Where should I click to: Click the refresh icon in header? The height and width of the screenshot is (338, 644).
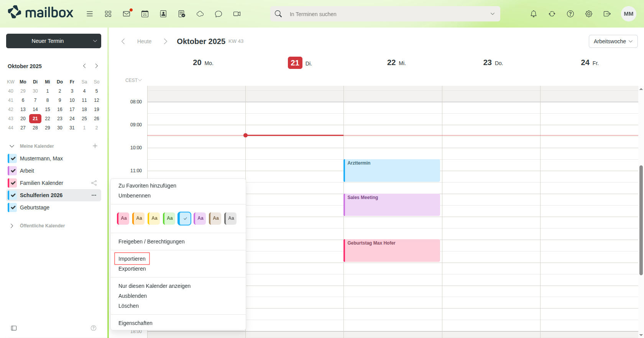point(552,14)
